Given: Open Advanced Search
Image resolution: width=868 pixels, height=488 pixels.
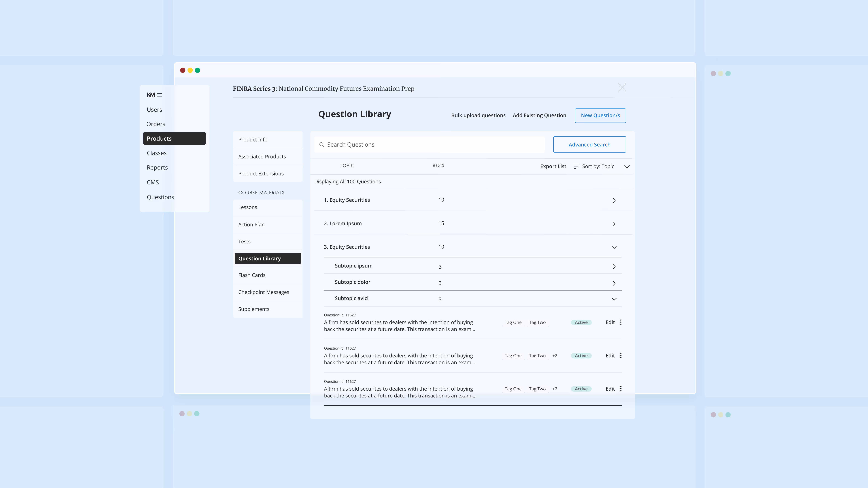Looking at the screenshot, I should pos(589,144).
